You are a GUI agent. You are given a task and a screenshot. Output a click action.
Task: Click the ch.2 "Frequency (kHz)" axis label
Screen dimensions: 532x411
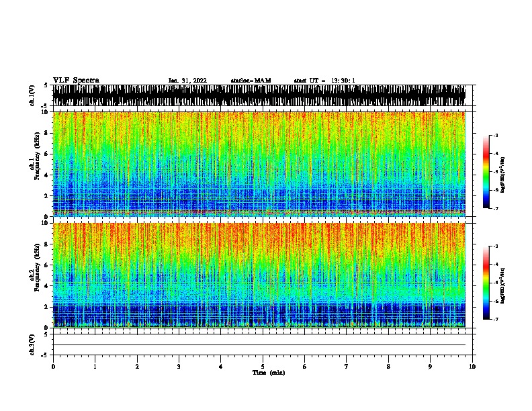coord(37,267)
